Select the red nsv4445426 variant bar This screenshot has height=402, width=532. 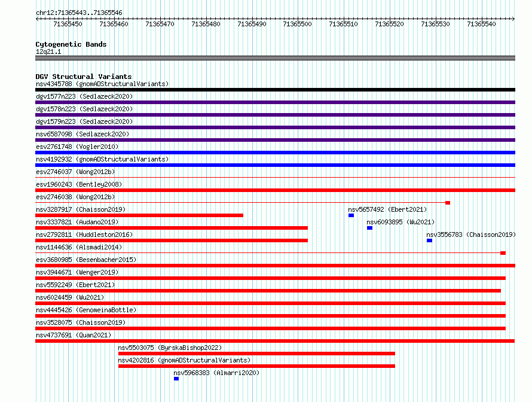[270, 316]
